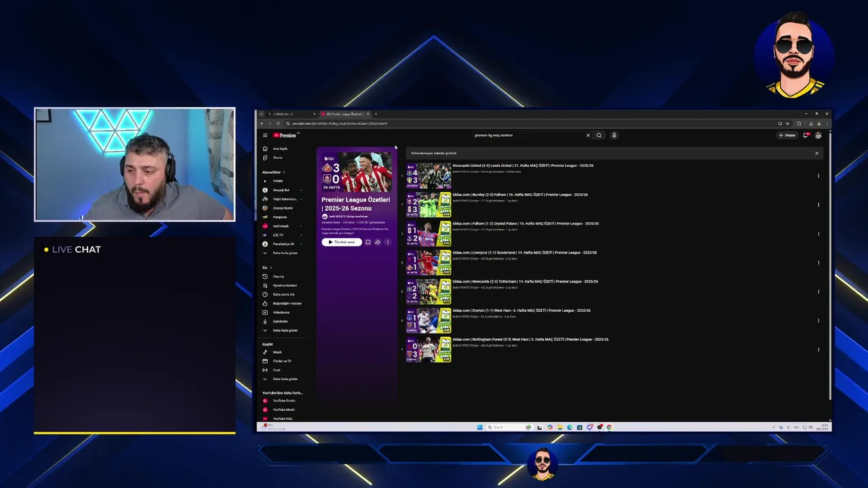Open Müzik under Keşfet
Screen dimensions: 868x488
274,352
